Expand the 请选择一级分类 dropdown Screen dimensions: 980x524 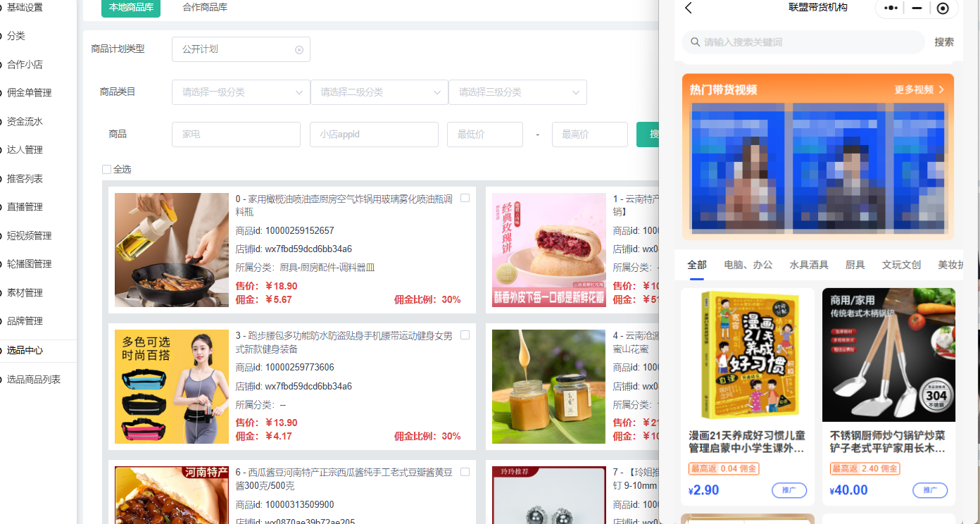pyautogui.click(x=241, y=92)
